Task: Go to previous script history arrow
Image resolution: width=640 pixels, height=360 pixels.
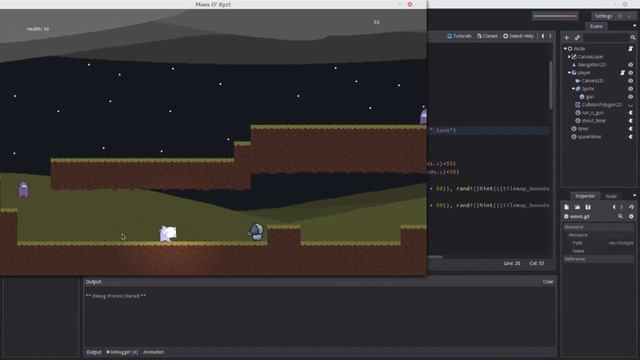Action: coord(542,36)
